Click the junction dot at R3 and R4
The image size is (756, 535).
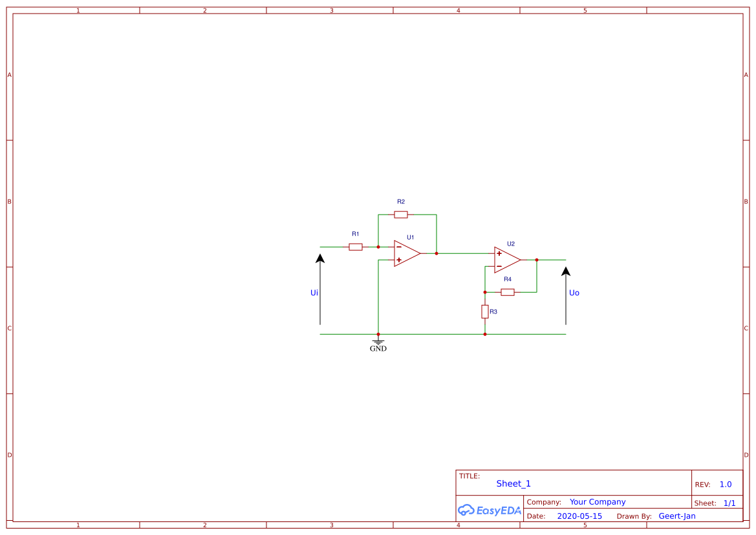(484, 292)
